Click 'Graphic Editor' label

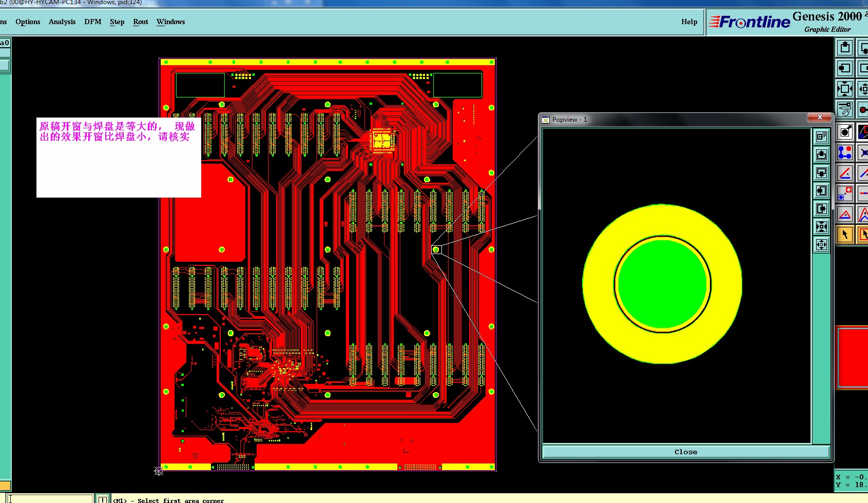coord(827,29)
